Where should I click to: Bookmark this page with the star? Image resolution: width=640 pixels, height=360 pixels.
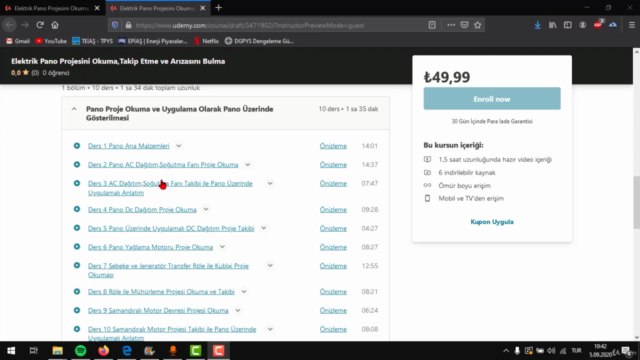point(478,25)
